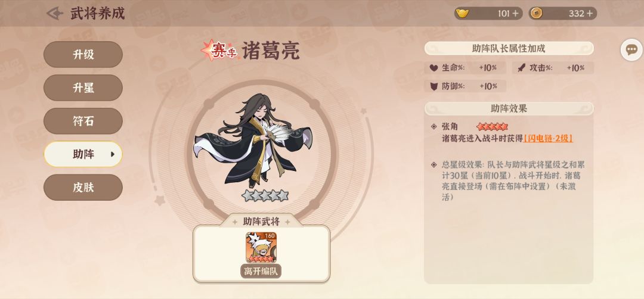
Task: Add coins via plus after 332
Action: (590, 14)
